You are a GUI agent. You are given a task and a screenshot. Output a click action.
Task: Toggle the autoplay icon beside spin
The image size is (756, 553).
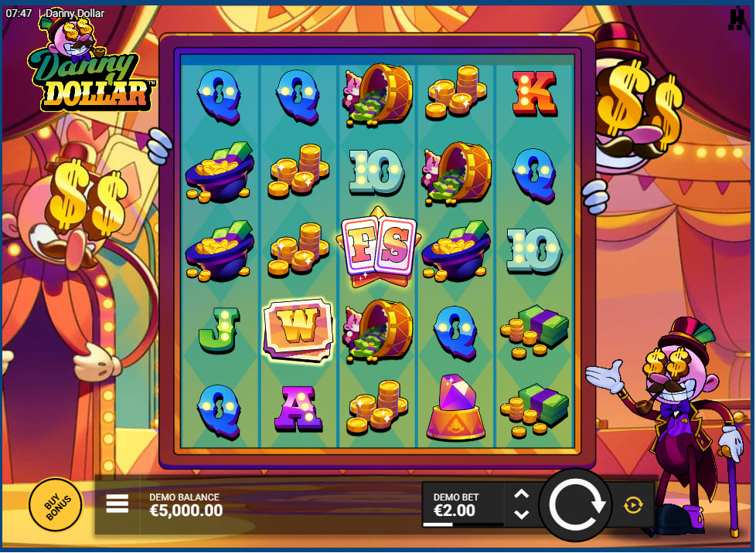[x=632, y=505]
